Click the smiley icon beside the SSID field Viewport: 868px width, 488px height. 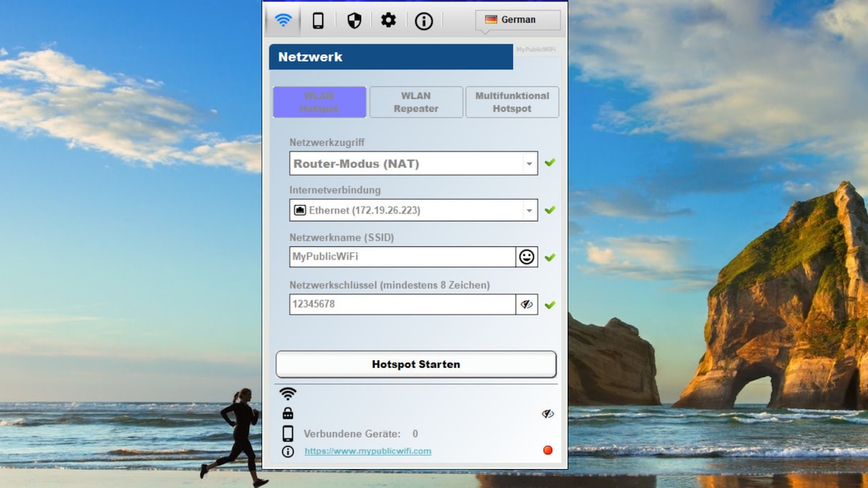tap(527, 257)
